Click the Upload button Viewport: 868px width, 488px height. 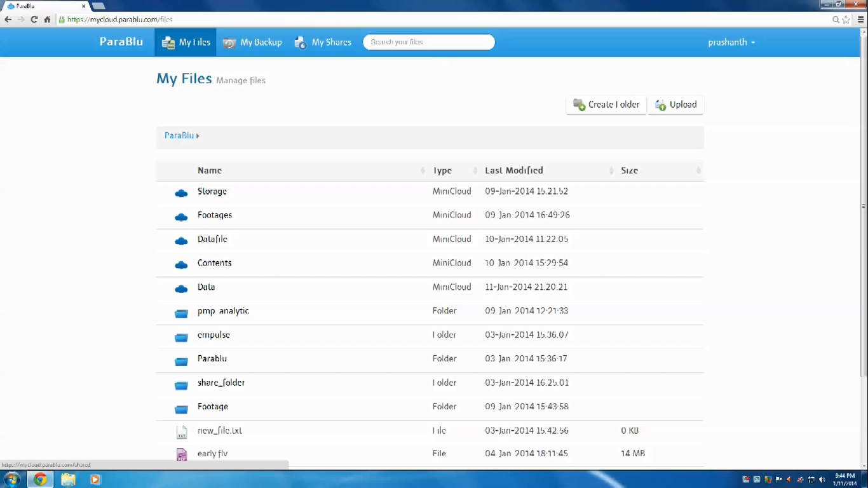click(676, 105)
